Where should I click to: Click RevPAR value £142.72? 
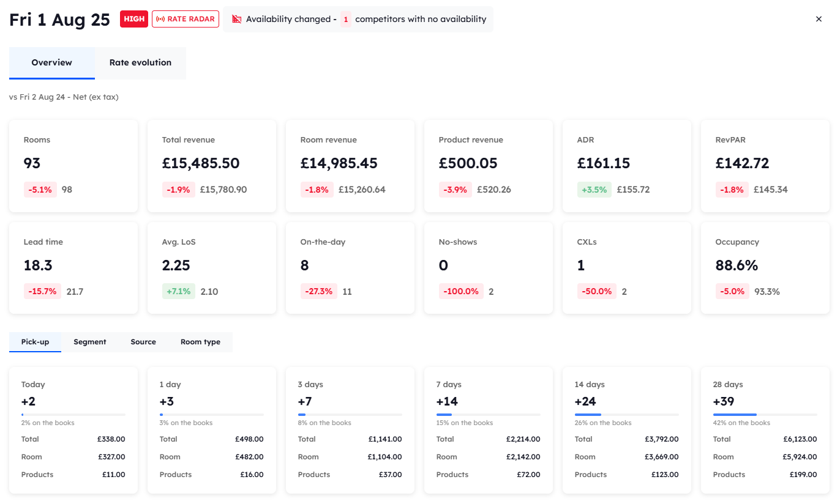pos(743,163)
